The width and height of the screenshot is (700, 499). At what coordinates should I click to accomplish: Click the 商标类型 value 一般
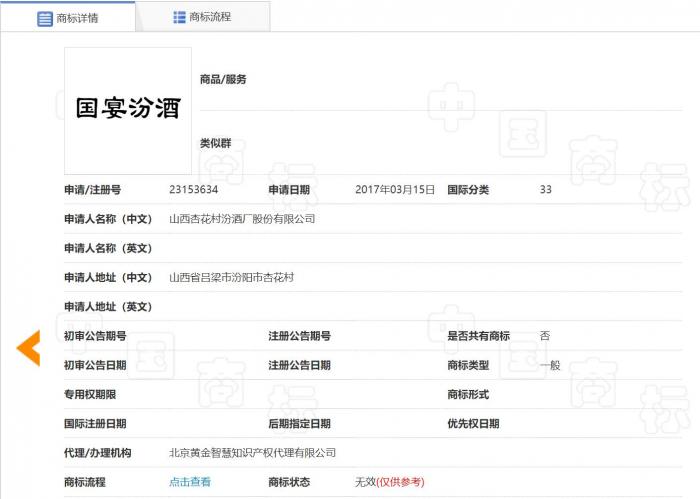point(550,365)
